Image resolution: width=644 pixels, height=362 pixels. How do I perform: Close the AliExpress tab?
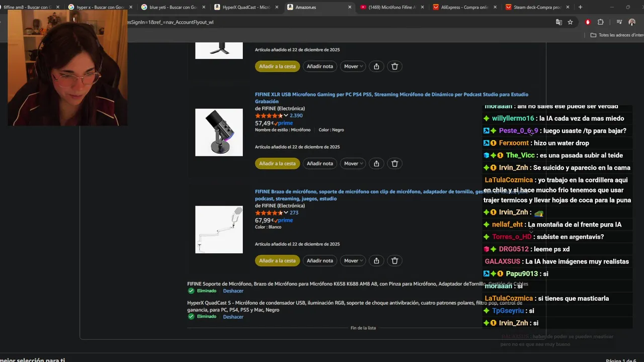495,7
